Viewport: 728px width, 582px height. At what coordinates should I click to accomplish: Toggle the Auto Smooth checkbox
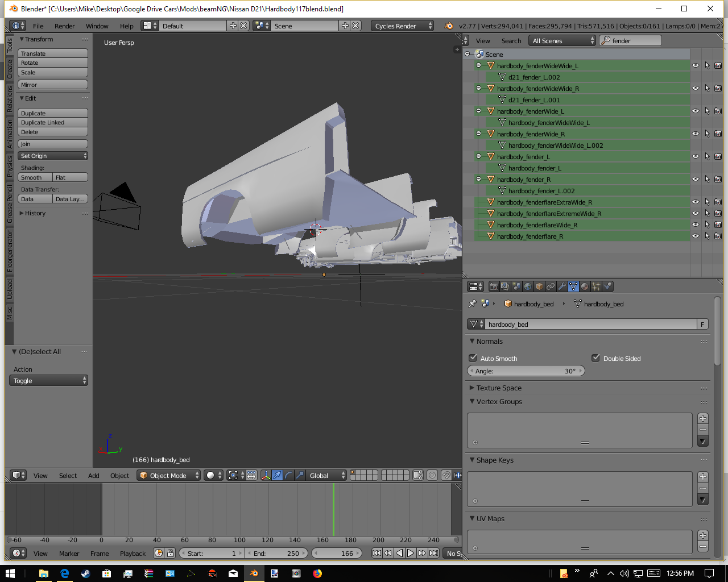coord(473,358)
